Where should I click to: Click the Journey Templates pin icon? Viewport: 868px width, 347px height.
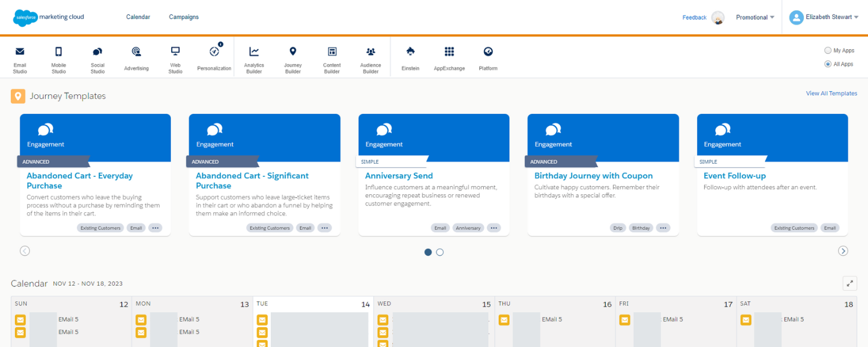pyautogui.click(x=18, y=96)
